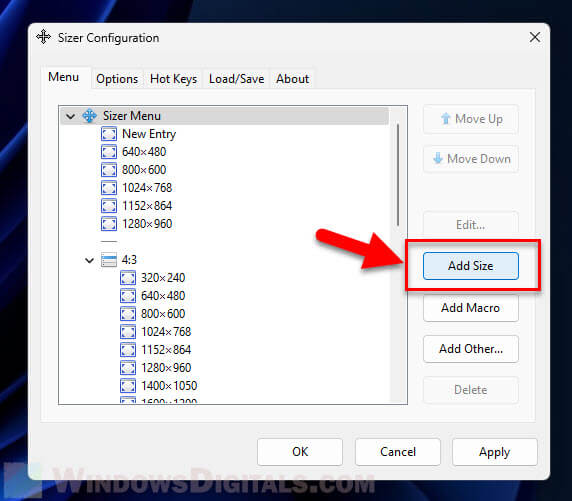Close the Sizer Configuration dialog

[535, 37]
